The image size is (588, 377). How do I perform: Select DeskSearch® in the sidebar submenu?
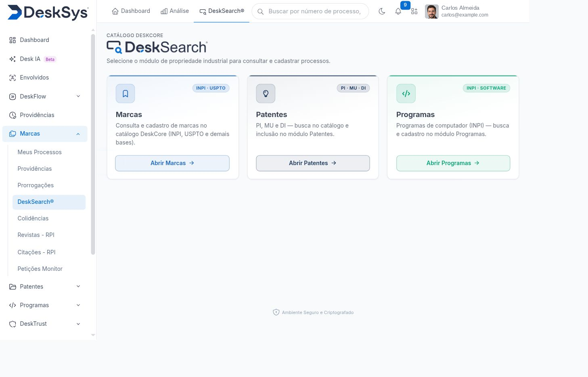coord(49,202)
